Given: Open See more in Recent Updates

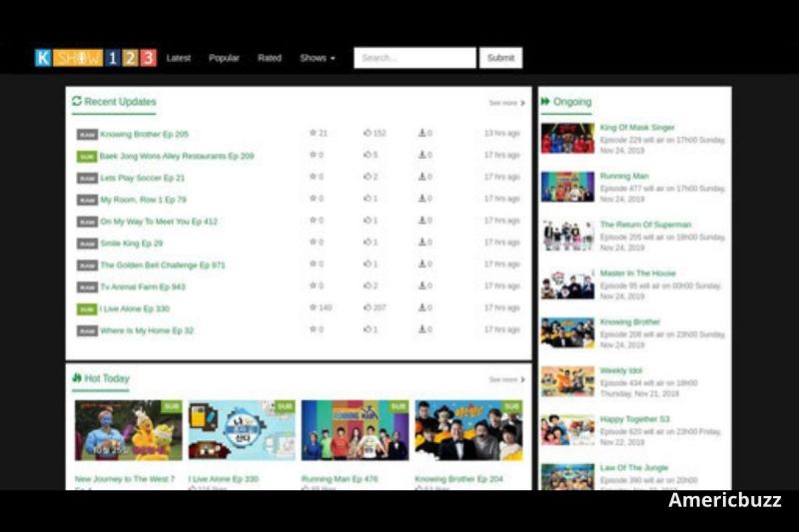Looking at the screenshot, I should (x=506, y=103).
